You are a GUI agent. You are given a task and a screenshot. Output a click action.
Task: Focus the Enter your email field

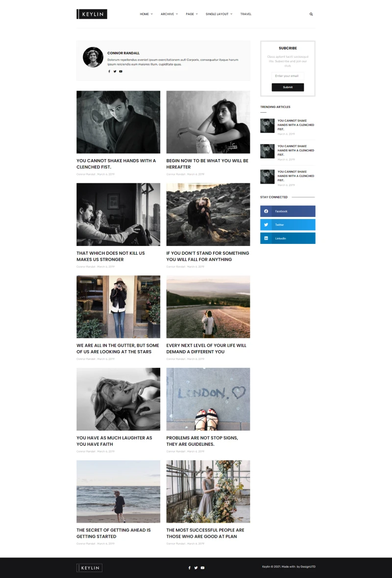[x=288, y=76]
